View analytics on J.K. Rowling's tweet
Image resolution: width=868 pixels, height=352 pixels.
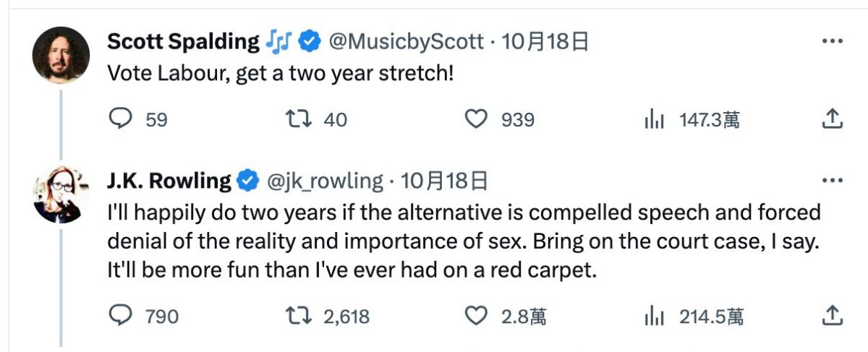[654, 315]
